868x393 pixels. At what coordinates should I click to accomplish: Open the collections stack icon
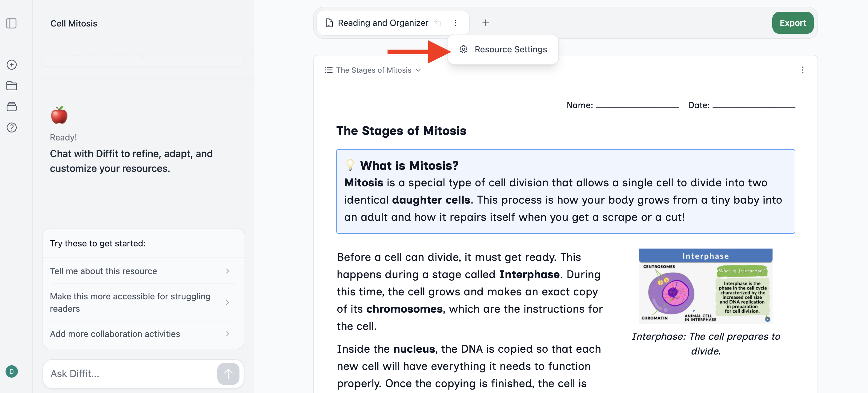coord(11,107)
